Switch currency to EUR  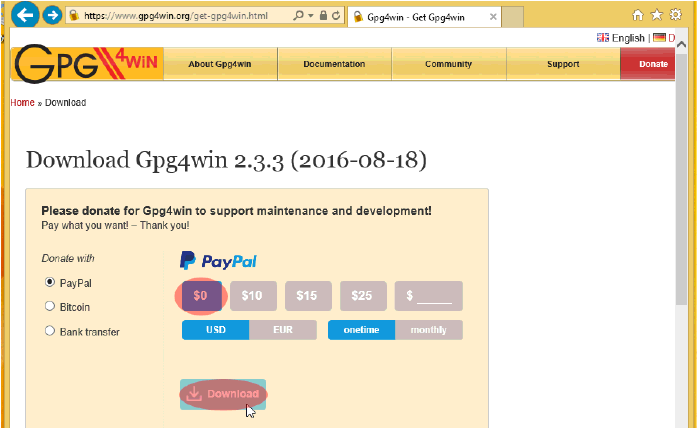tap(283, 330)
